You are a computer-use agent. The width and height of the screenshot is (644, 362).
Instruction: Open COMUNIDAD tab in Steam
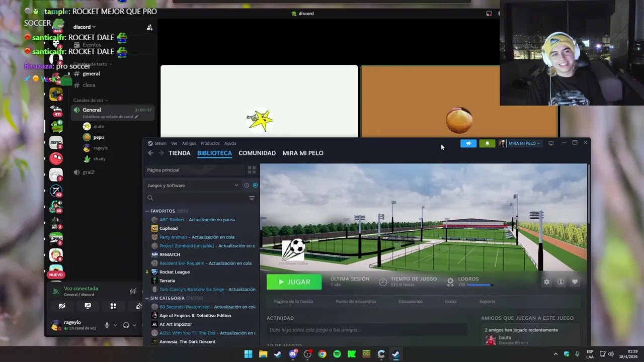coord(257,153)
